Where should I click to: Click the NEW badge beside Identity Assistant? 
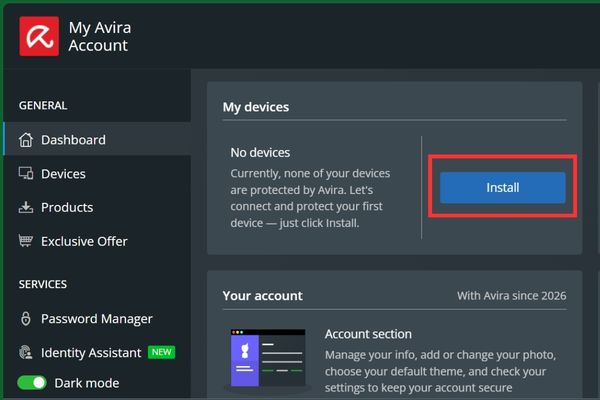161,352
